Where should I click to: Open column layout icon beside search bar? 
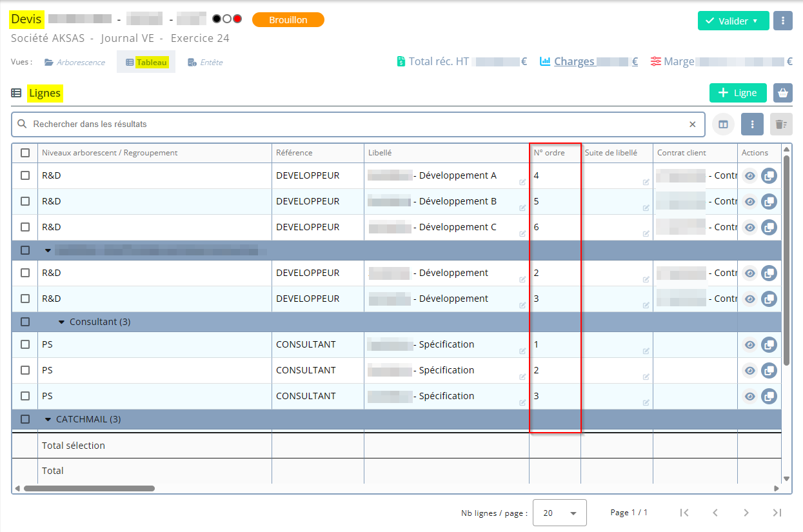pos(723,124)
